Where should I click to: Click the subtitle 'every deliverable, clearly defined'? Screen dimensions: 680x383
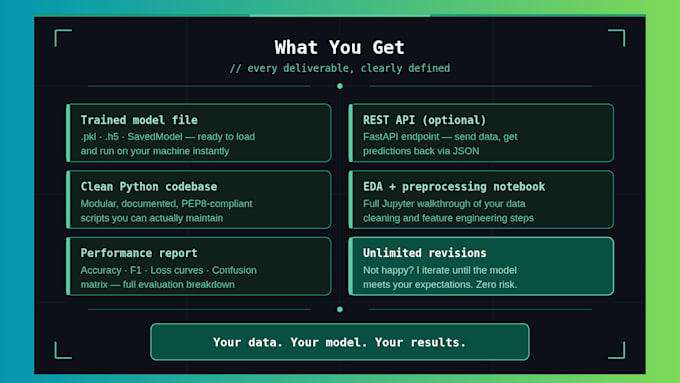pos(349,68)
